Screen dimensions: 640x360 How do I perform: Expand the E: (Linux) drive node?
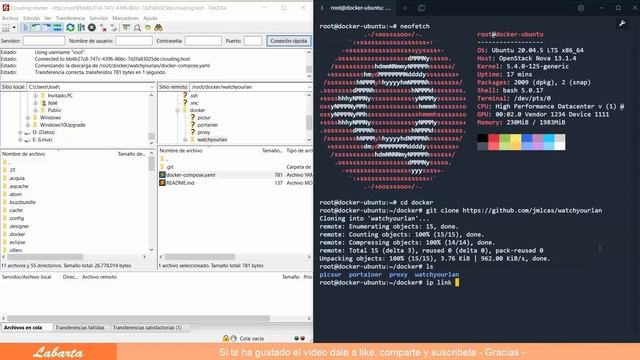click(x=20, y=140)
